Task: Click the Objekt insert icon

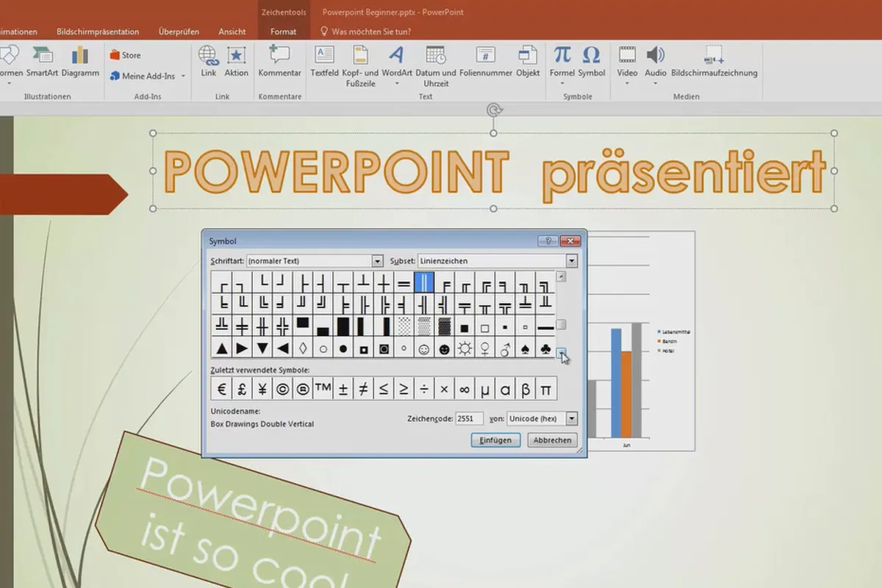Action: click(528, 55)
